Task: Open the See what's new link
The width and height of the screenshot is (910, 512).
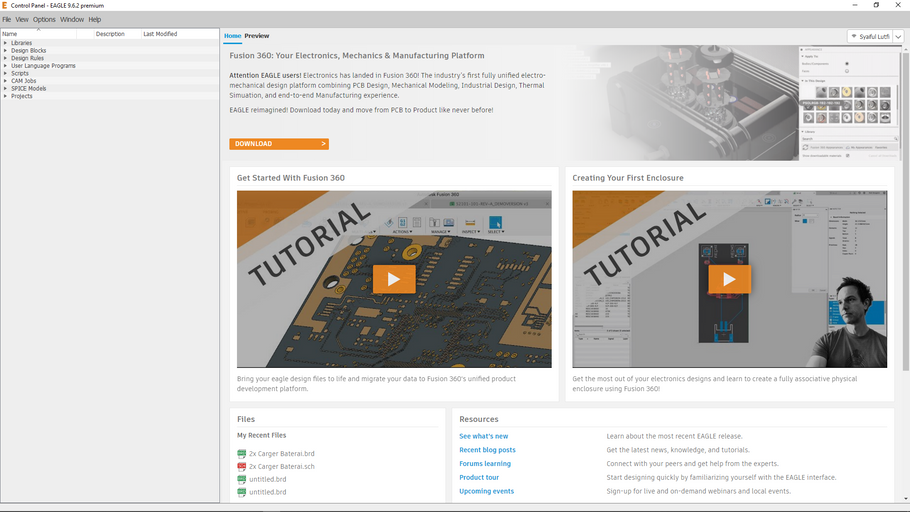Action: click(483, 436)
